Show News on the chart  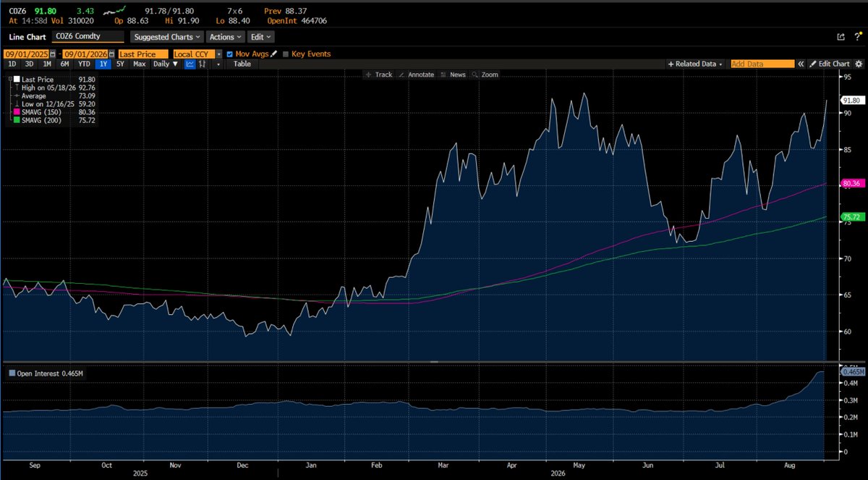454,75
